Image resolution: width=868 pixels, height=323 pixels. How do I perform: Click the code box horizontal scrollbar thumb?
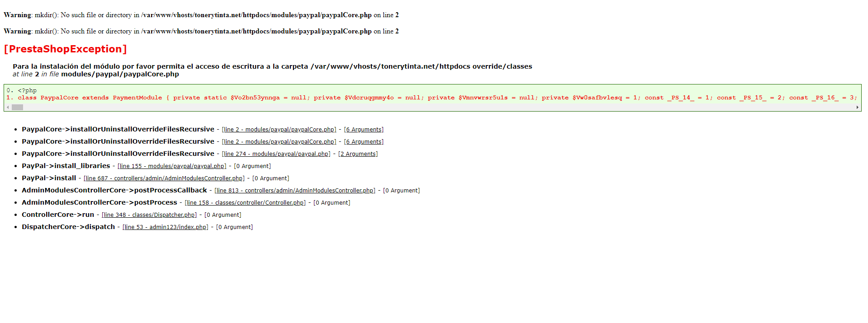point(17,108)
